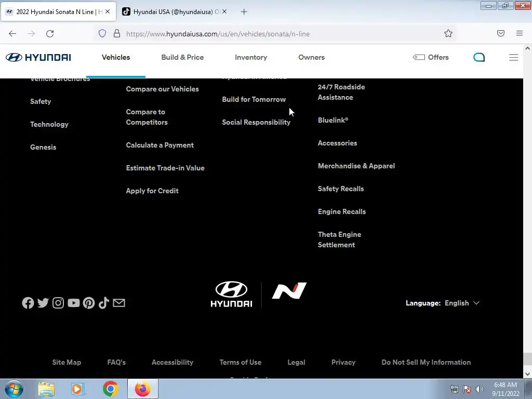Expand the Language English dropdown
The image size is (532, 399).
point(462,303)
